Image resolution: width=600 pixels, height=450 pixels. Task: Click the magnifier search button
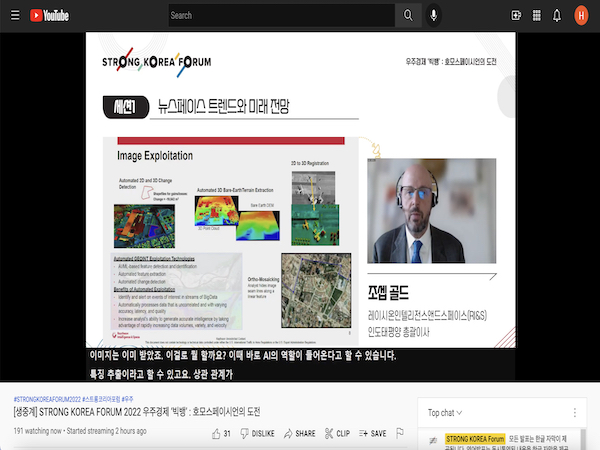[408, 15]
